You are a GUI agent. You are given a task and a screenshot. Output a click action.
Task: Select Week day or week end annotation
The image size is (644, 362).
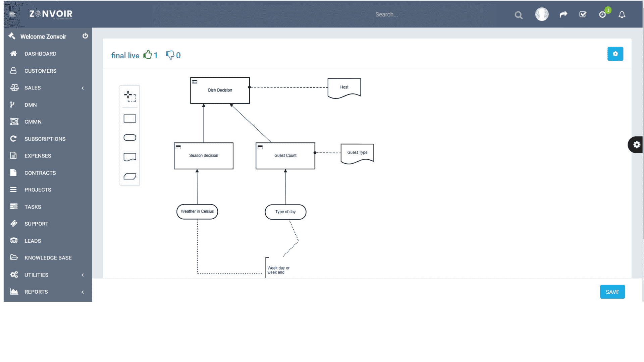click(278, 270)
